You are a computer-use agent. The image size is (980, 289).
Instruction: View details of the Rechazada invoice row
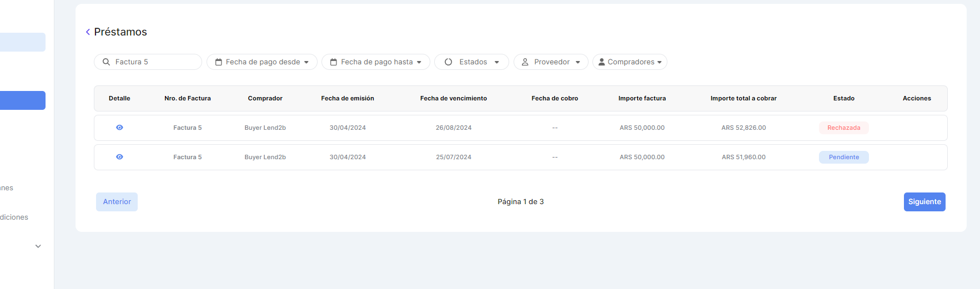point(119,128)
